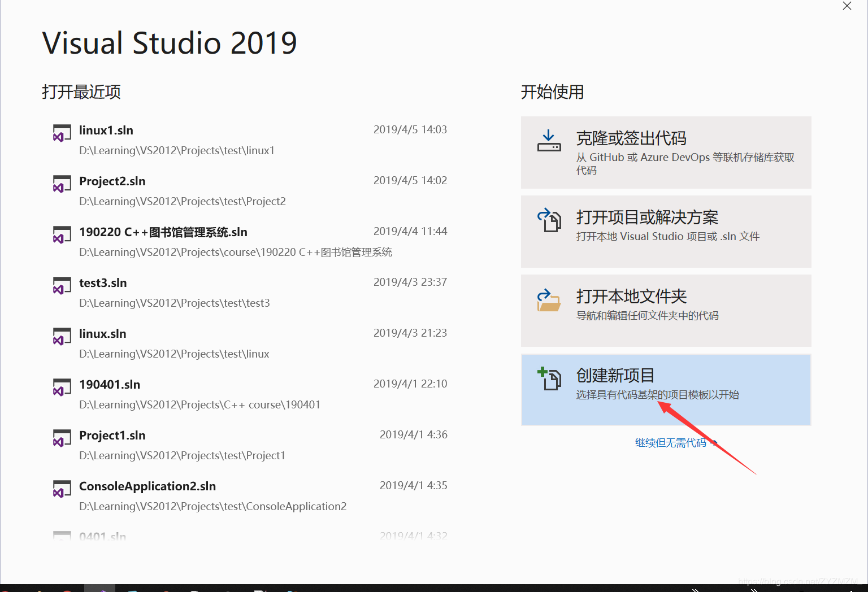Screen dimensions: 868x592
Task: Select 打开项目或解决方案 option
Action: point(666,232)
